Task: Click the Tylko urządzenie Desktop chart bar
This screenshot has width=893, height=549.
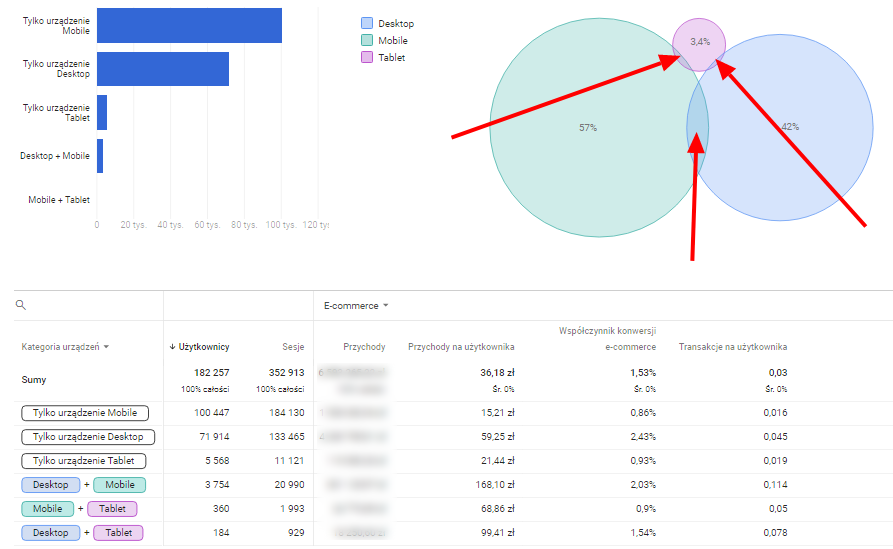Action: (163, 69)
